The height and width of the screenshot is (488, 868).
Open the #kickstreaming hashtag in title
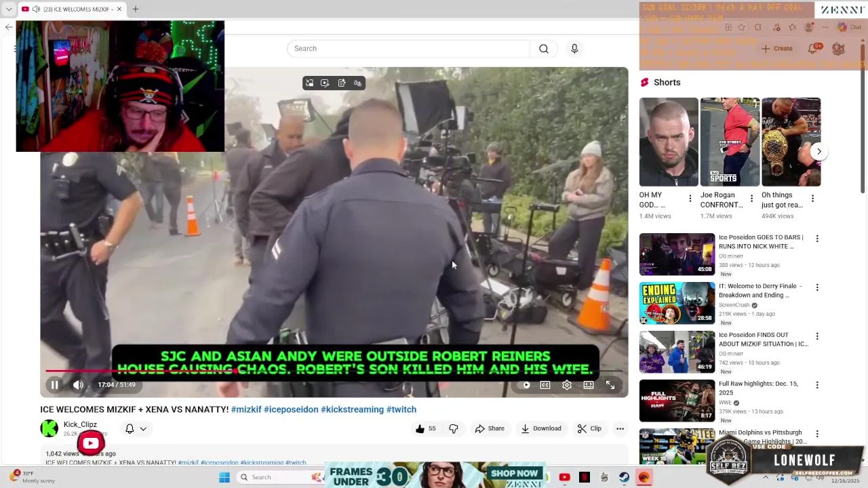tap(352, 409)
